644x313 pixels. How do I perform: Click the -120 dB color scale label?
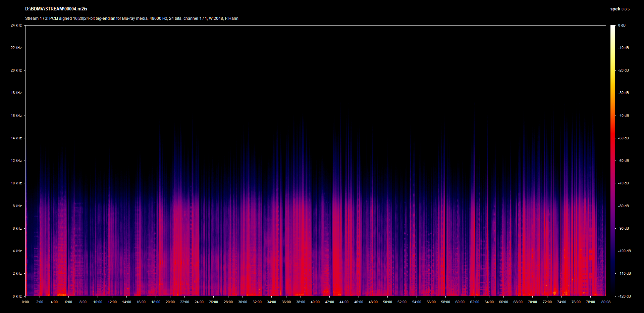click(624, 296)
